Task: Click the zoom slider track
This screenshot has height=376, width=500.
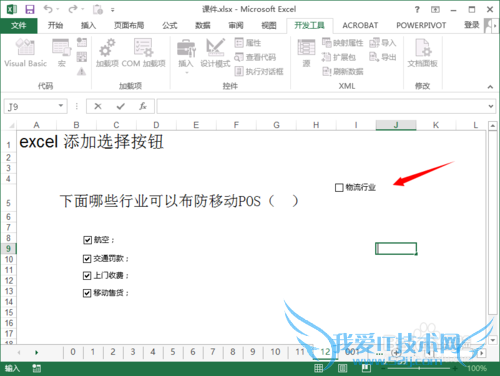Action: (x=419, y=369)
